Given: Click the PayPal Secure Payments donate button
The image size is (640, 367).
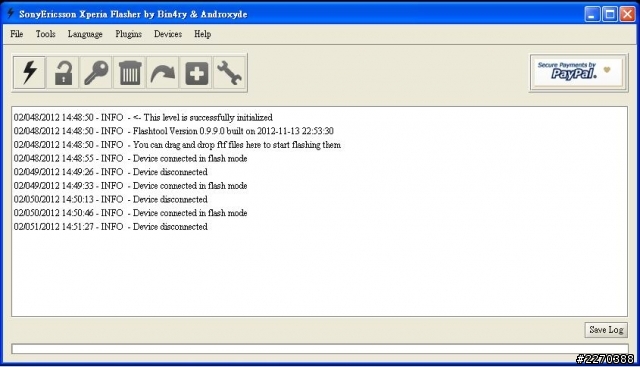Looking at the screenshot, I should click(578, 73).
